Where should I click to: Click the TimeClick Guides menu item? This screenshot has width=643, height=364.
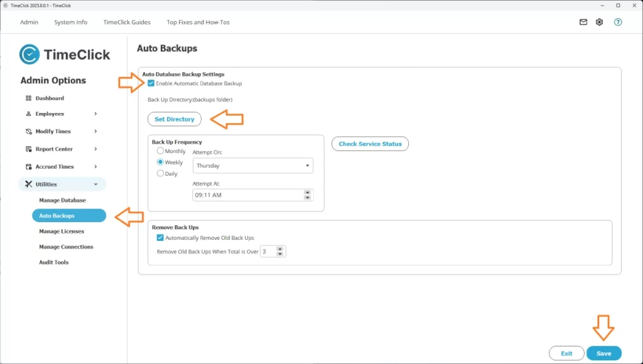pyautogui.click(x=126, y=22)
